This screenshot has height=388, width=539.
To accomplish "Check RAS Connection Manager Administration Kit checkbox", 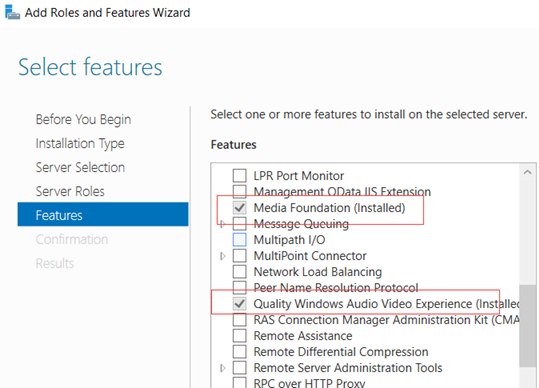I will tap(240, 320).
